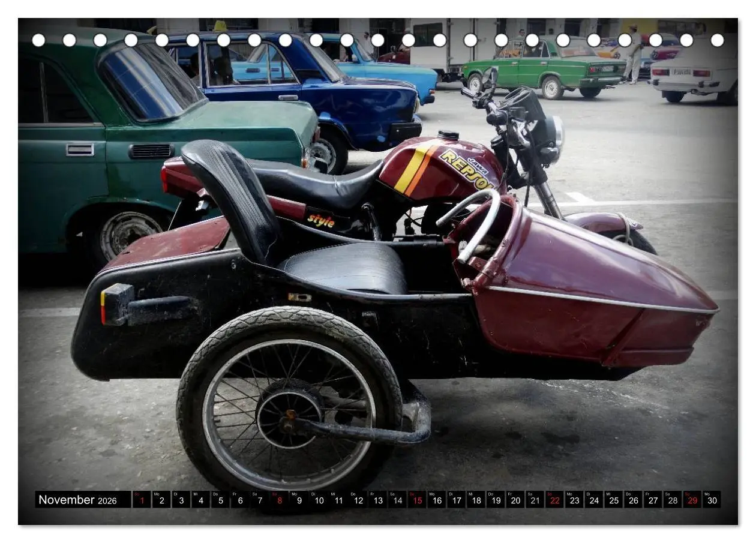The height and width of the screenshot is (543, 756).
Task: Select day 12 in calendar strip
Action: point(358,499)
